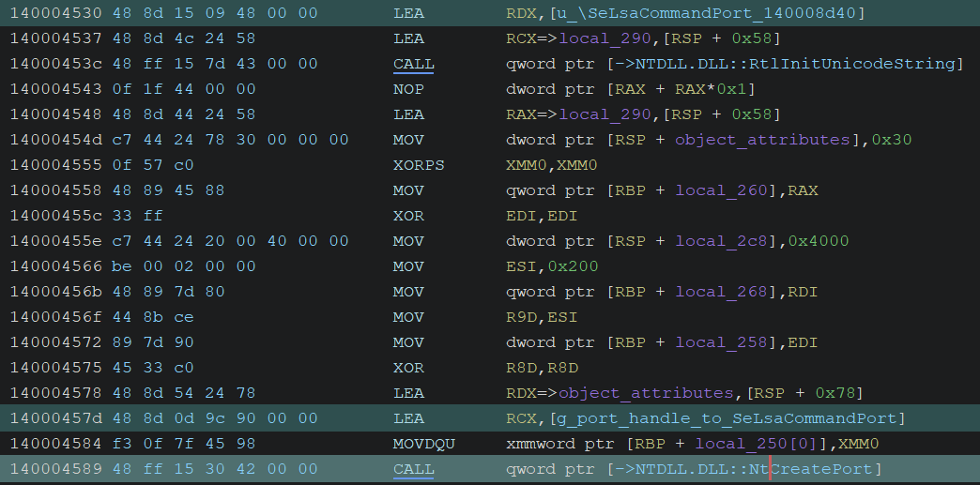
Task: Click the local_268 variable reference
Action: tap(721, 291)
